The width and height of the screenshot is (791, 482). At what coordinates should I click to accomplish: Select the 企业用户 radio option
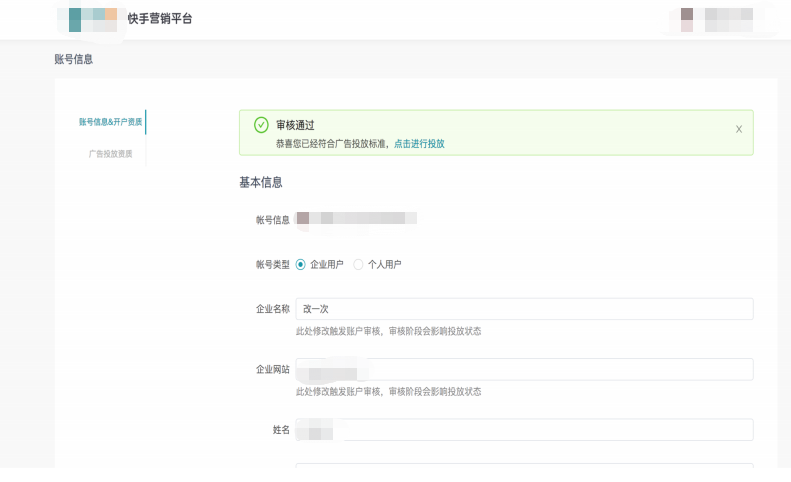[x=301, y=264]
